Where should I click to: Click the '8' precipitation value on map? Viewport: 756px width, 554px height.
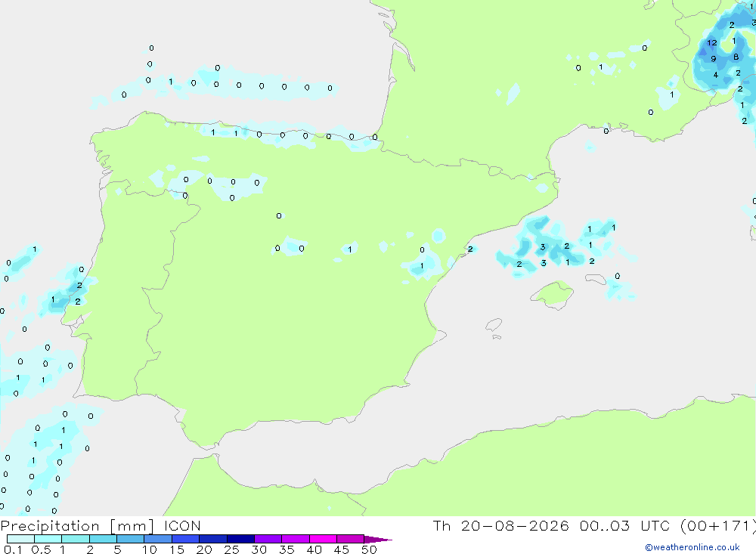(x=736, y=57)
